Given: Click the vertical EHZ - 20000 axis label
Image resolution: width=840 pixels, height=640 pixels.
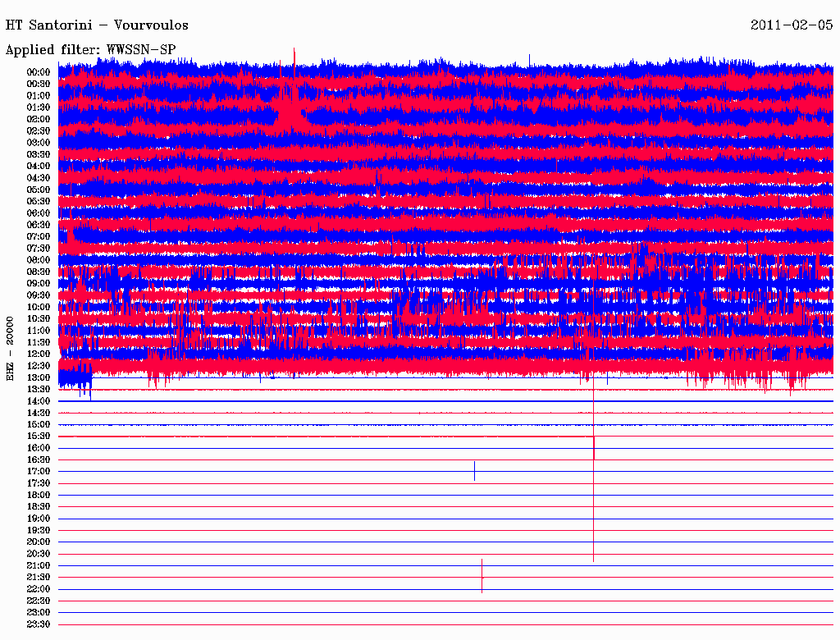Looking at the screenshot, I should click(11, 348).
